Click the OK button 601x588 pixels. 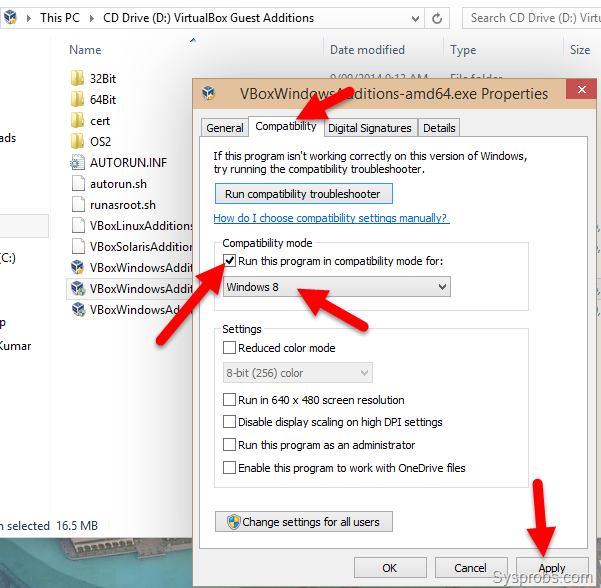tap(390, 568)
